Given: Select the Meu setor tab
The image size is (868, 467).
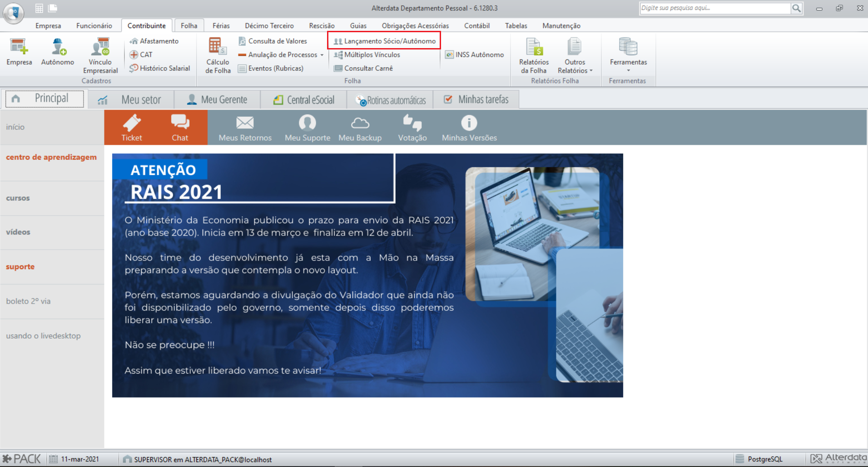Looking at the screenshot, I should pos(131,99).
